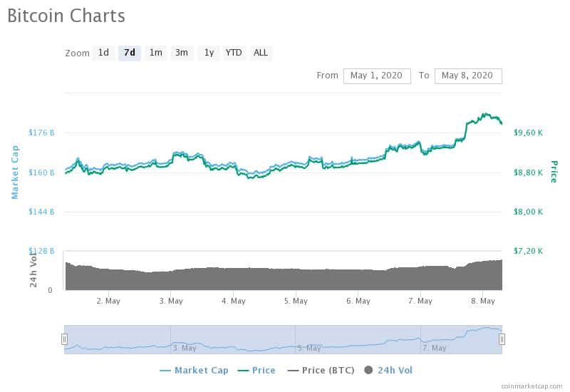Toggle Market Cap series in legend

[194, 371]
